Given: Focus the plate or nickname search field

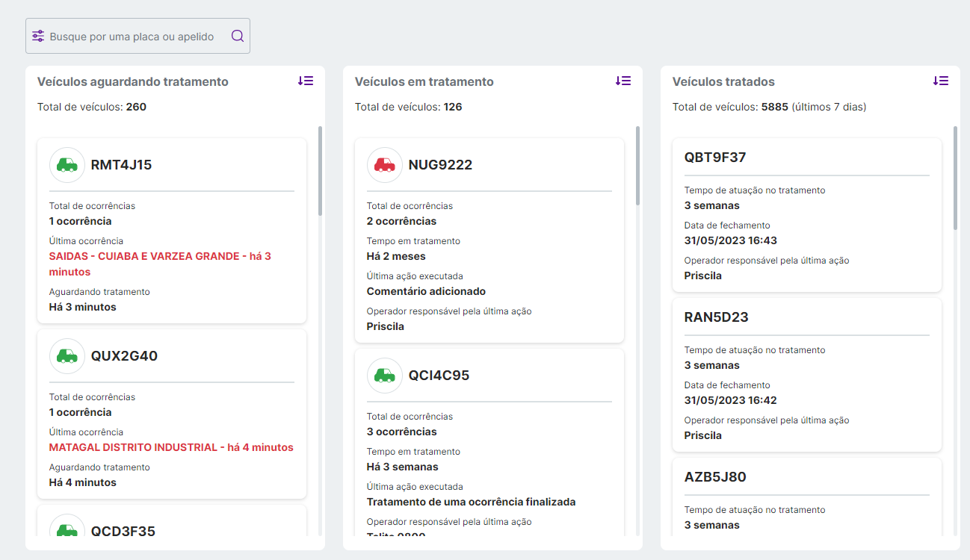Looking at the screenshot, I should [138, 36].
